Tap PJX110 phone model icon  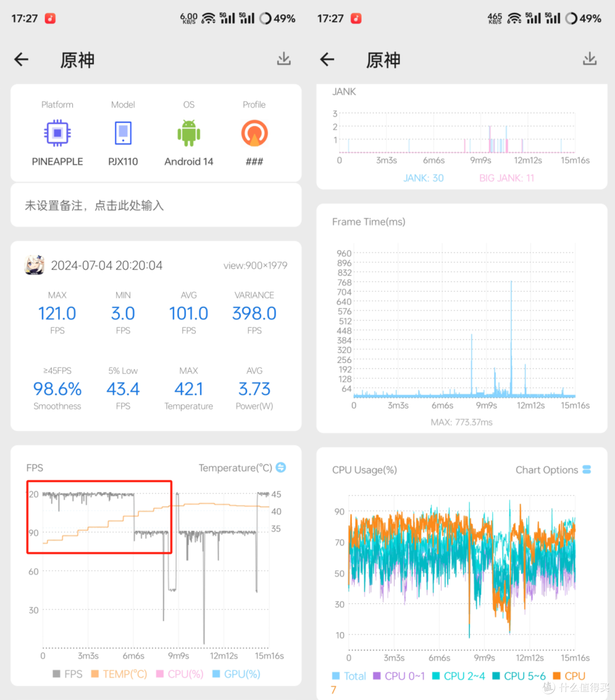(123, 133)
